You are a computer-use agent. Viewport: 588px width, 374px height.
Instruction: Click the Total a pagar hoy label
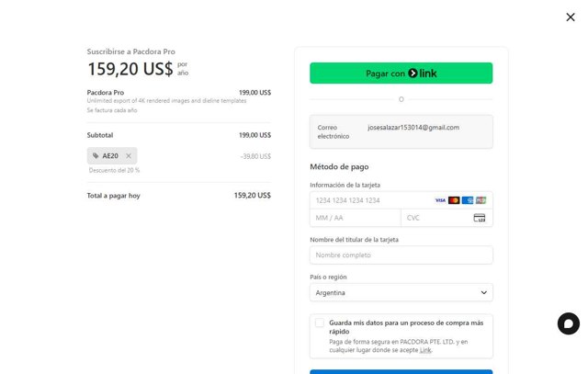tap(113, 196)
